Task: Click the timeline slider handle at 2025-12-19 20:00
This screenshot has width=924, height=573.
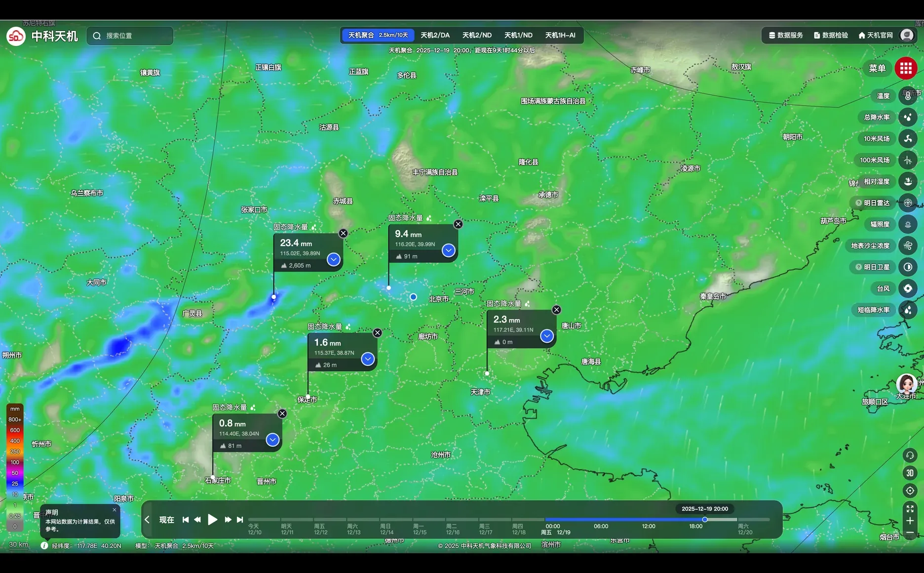Action: coord(705,520)
